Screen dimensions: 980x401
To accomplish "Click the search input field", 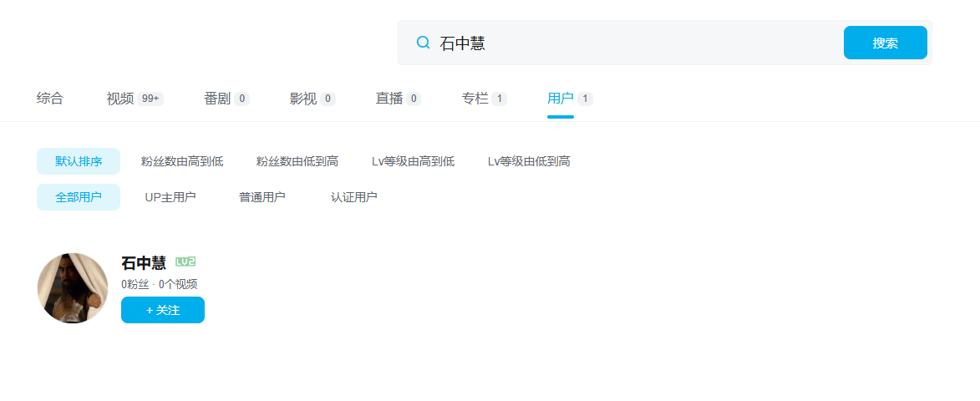I will (x=635, y=43).
